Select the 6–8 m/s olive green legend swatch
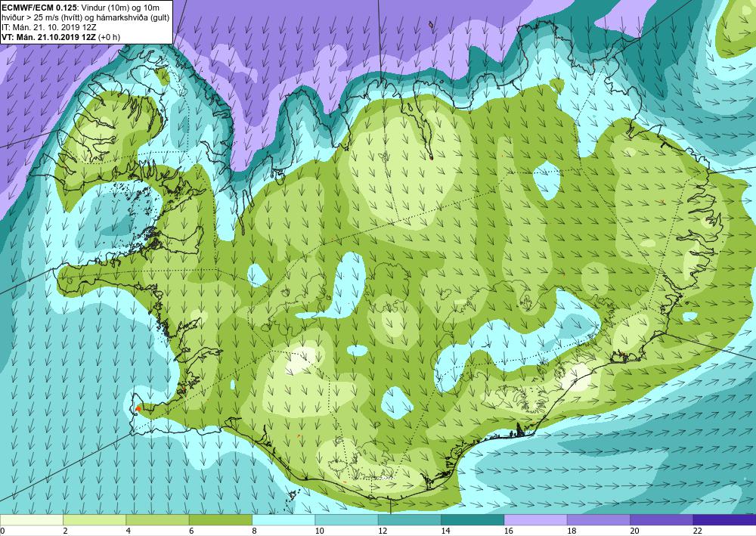 221,520
